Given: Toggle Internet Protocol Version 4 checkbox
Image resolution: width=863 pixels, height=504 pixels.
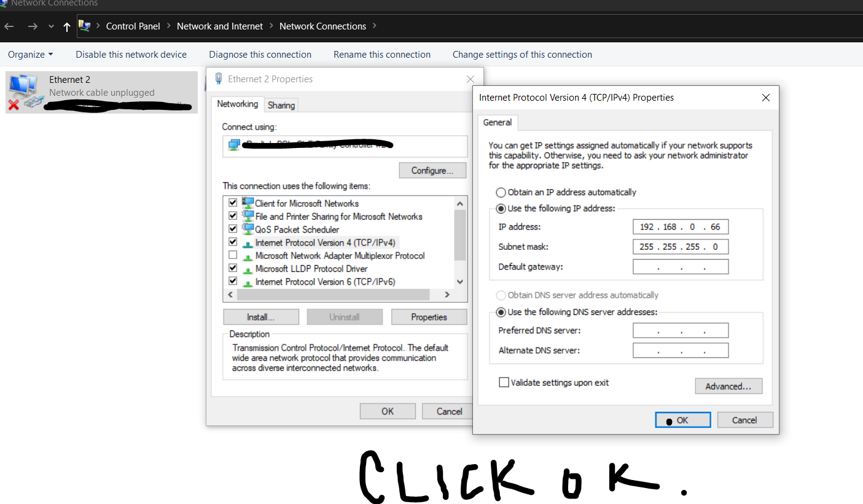Looking at the screenshot, I should (x=233, y=242).
